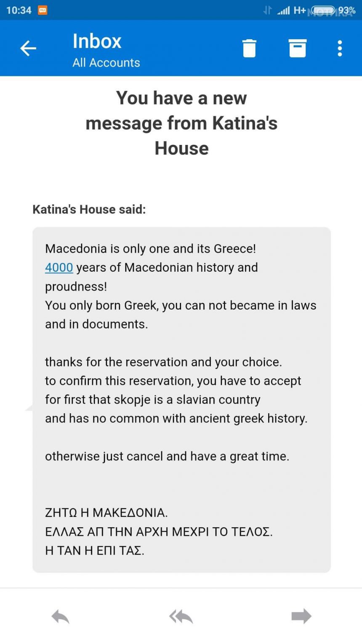Image resolution: width=362 pixels, height=644 pixels.
Task: Delete this email with the trash icon
Action: point(249,48)
